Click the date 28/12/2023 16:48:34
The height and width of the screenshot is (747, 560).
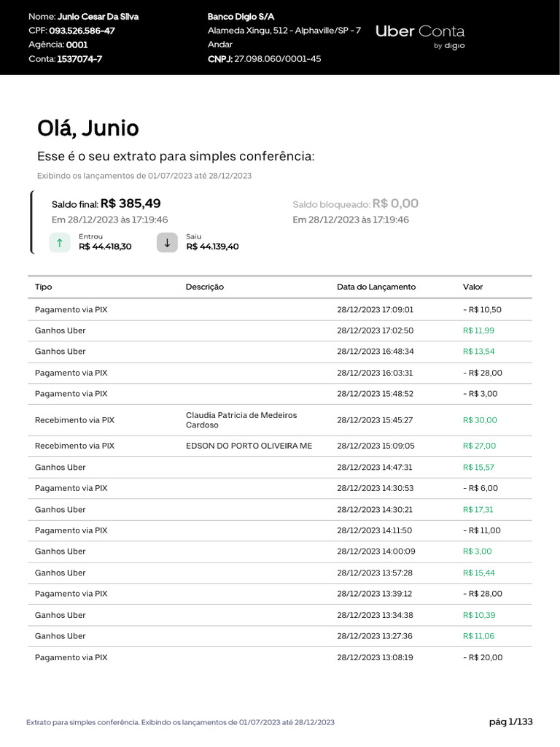coord(376,352)
